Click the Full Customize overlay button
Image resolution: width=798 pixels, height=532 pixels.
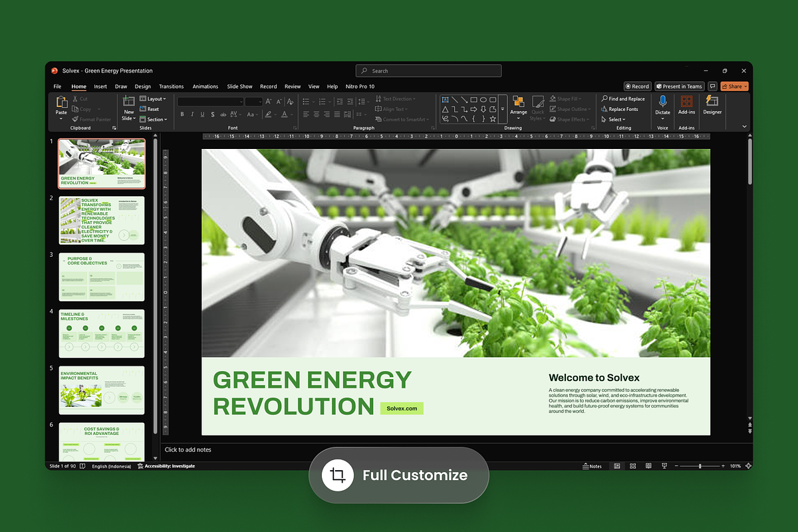click(x=399, y=475)
